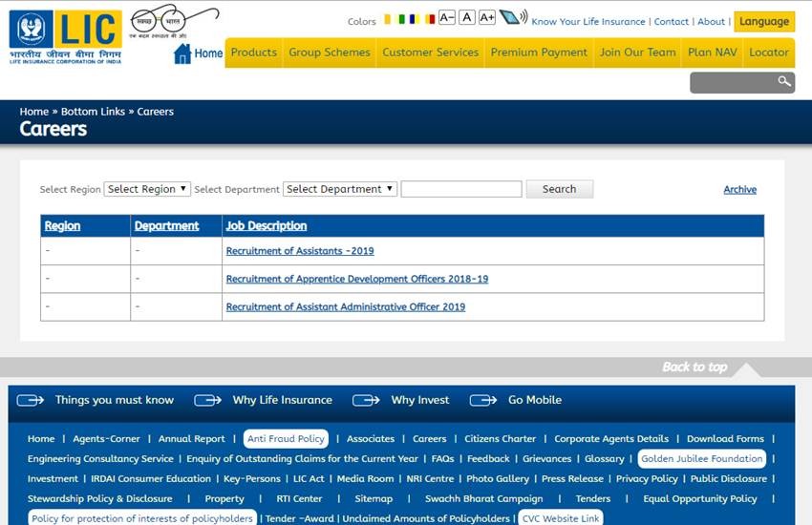812x525 pixels.
Task: Click the Swachh Bharat spectacles logo
Action: click(174, 23)
